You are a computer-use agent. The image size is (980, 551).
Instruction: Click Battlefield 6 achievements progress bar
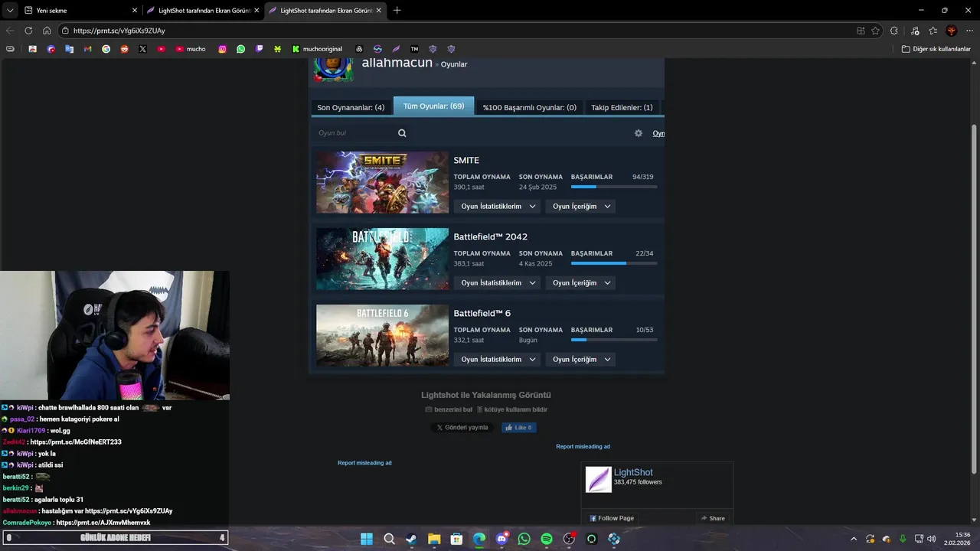click(614, 340)
